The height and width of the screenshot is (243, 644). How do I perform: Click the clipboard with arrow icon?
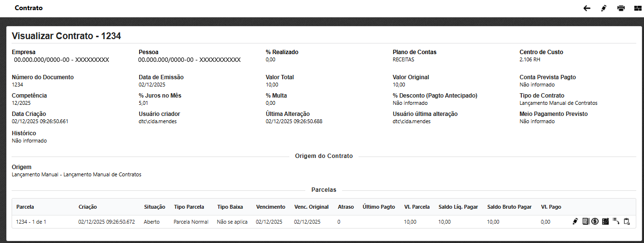(627, 221)
